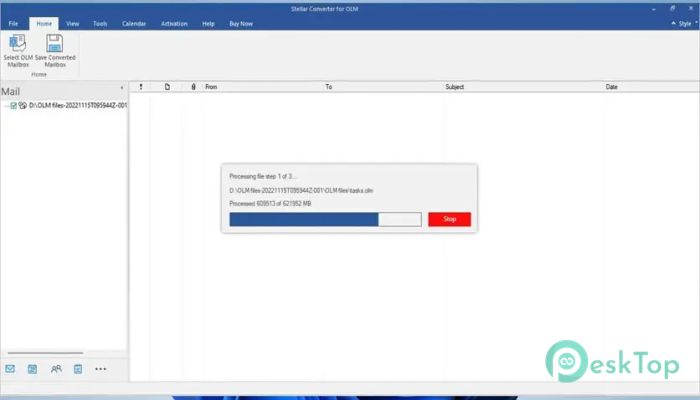700x400 pixels.
Task: Open the Contacts people icon at bottom
Action: [x=56, y=369]
